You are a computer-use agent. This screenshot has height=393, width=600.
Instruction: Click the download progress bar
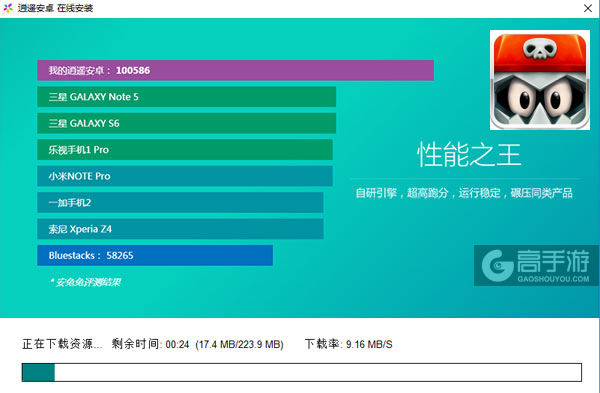coord(302,372)
